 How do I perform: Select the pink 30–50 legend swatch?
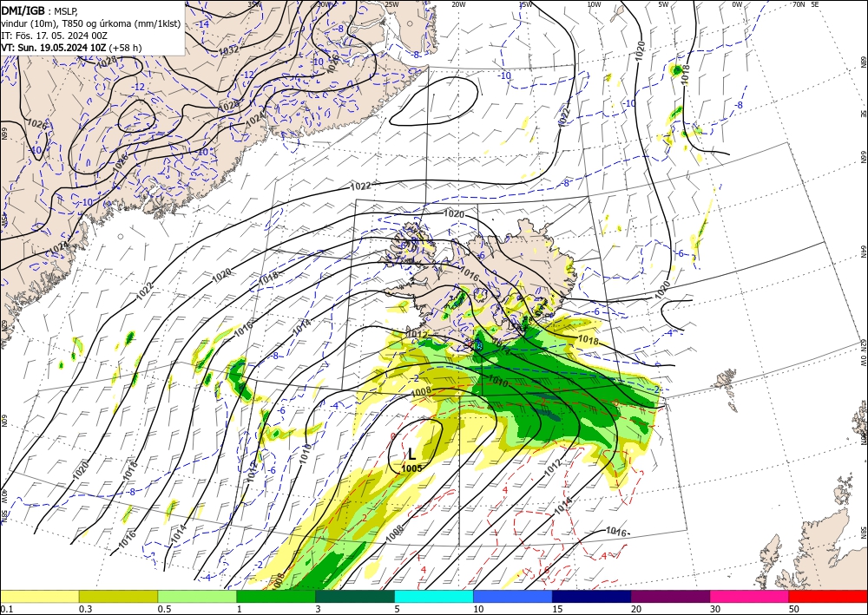(x=750, y=596)
